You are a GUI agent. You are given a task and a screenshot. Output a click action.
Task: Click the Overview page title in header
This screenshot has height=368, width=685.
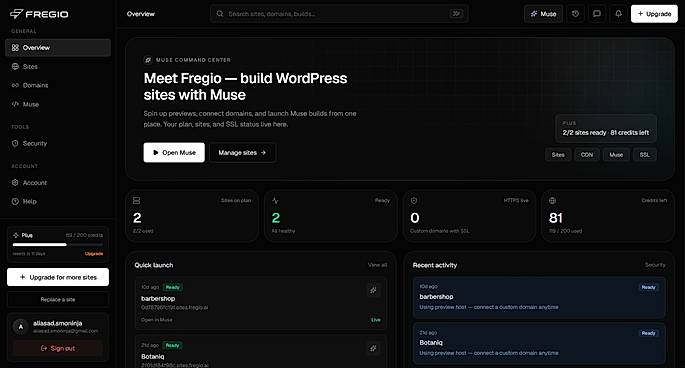(x=141, y=14)
